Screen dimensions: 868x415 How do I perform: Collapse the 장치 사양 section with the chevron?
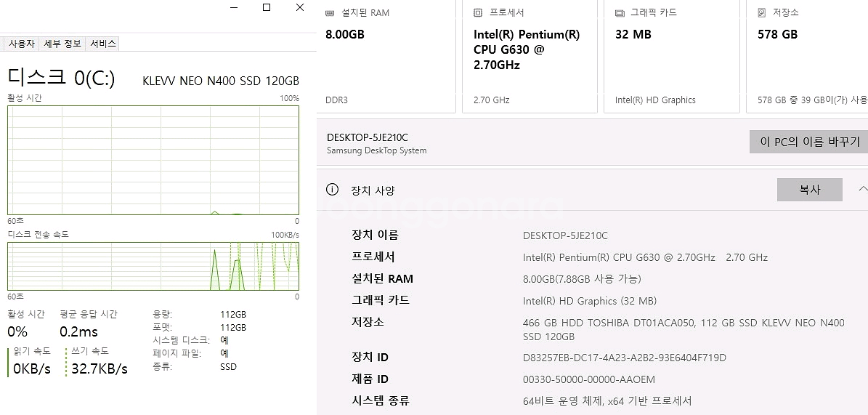coord(862,189)
